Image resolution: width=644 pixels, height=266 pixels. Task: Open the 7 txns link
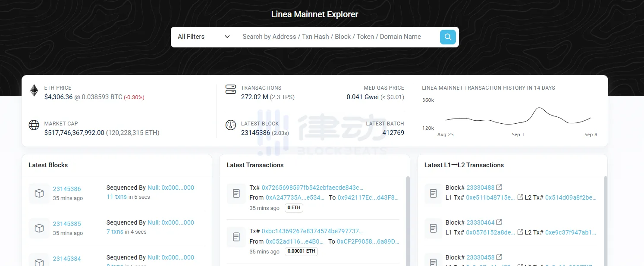[x=115, y=232]
